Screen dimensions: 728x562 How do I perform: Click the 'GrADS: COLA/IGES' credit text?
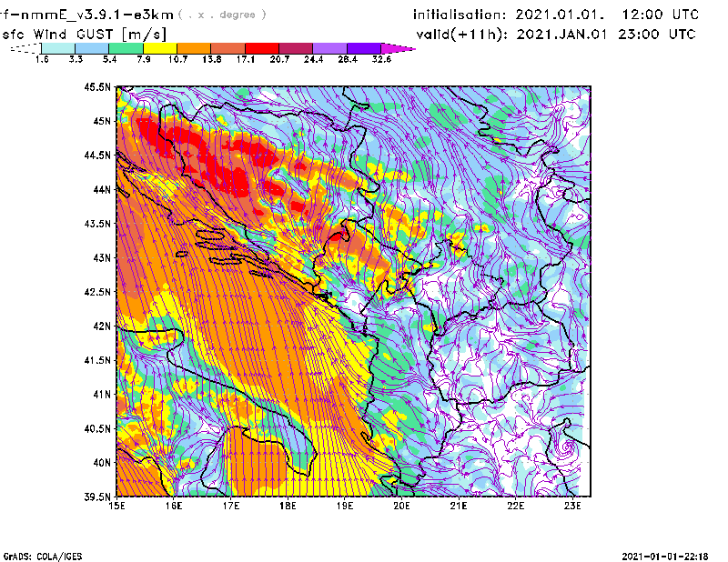(42, 557)
